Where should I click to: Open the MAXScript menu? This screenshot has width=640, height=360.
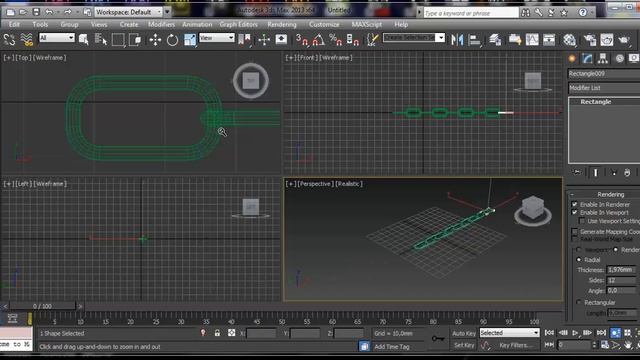[367, 24]
